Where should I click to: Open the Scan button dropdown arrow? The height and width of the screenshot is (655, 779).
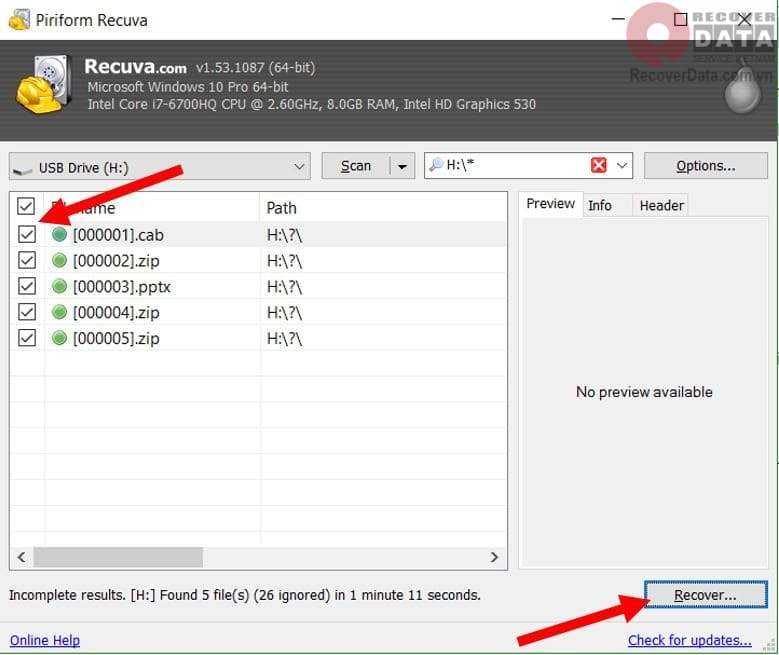point(402,166)
